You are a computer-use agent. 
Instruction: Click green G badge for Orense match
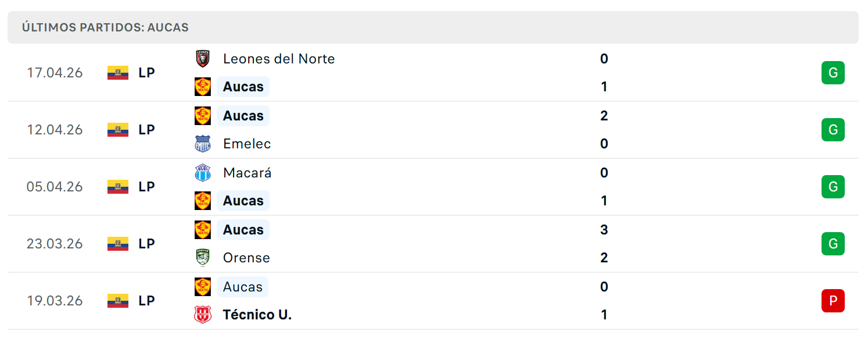tap(833, 244)
